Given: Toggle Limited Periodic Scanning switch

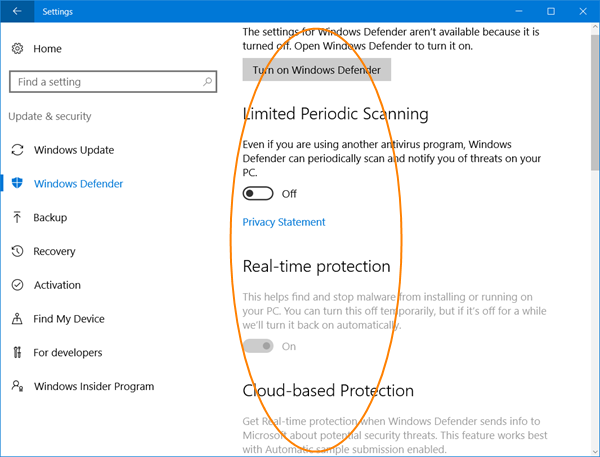Looking at the screenshot, I should tap(258, 194).
